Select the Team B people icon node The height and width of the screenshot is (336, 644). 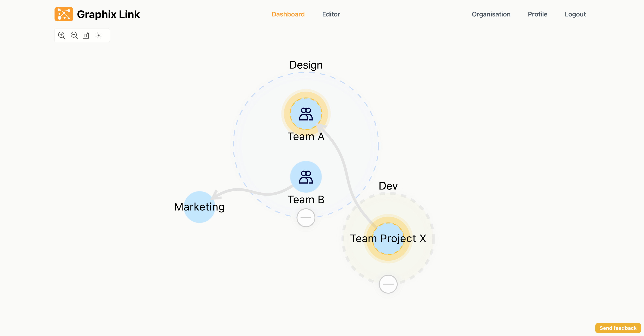pos(306,177)
